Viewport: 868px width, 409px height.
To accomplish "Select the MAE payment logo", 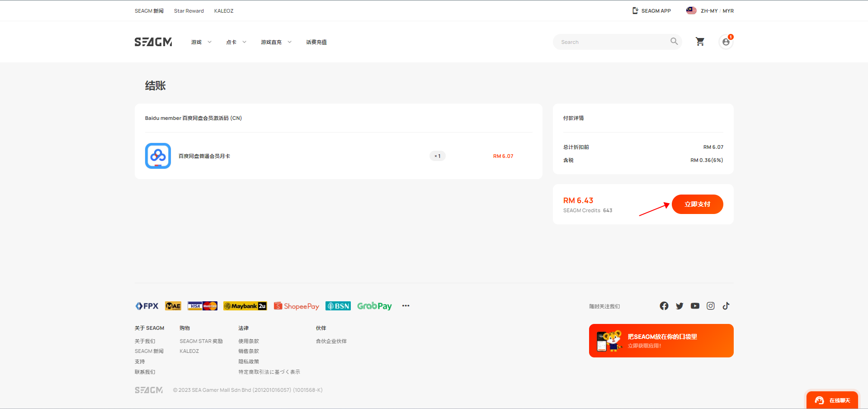I will point(173,306).
